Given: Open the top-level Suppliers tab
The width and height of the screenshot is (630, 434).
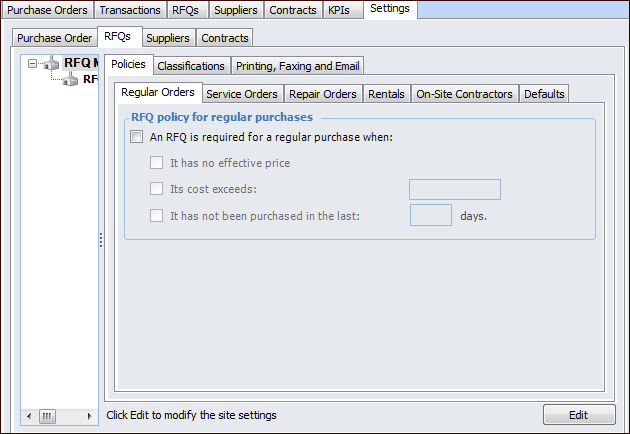Looking at the screenshot, I should click(236, 10).
